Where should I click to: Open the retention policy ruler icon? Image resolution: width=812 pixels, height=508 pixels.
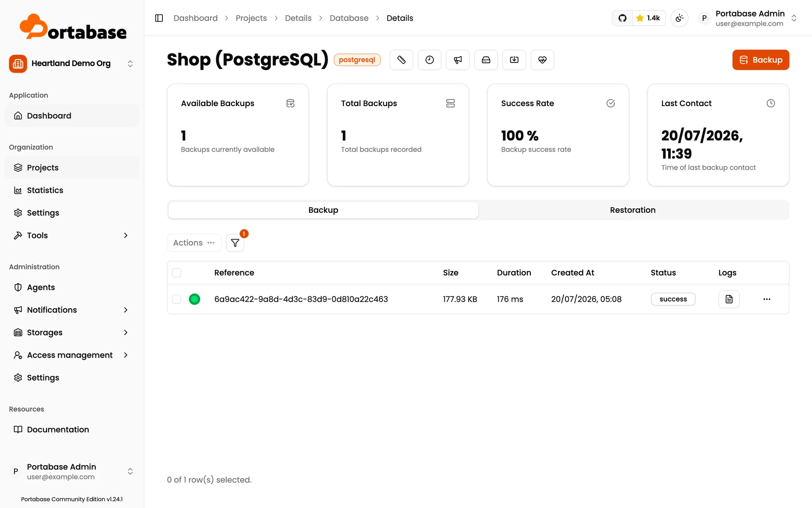coord(401,60)
